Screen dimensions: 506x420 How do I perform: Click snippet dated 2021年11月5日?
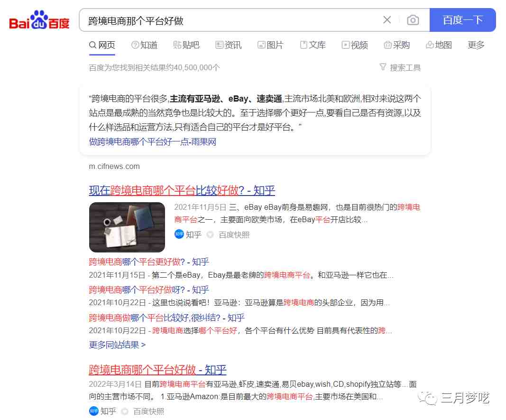[x=297, y=214]
